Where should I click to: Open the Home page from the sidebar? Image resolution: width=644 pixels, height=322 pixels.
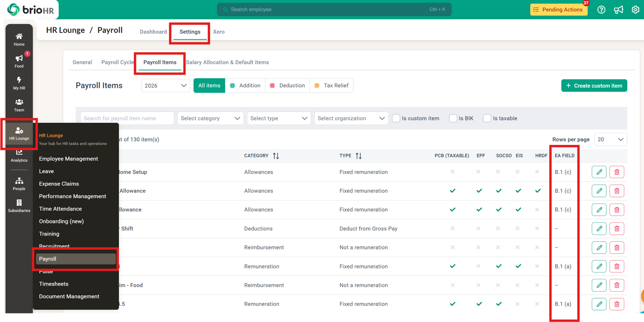(19, 39)
